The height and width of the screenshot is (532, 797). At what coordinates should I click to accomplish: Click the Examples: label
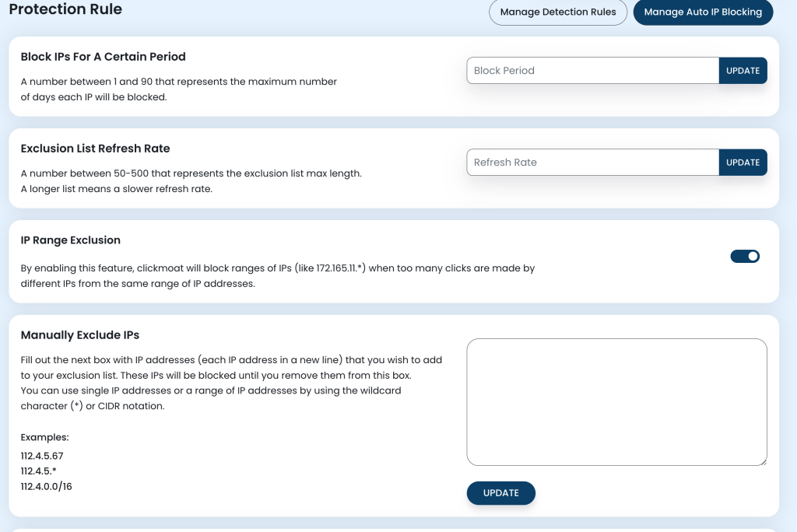click(44, 437)
